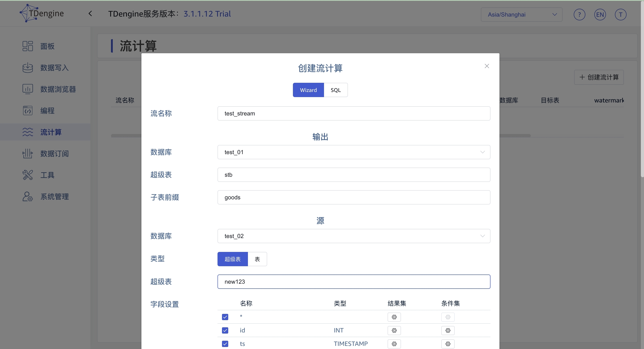Open the id row 结果集 gear settings
Screen dimensions: 644x349
(394, 330)
